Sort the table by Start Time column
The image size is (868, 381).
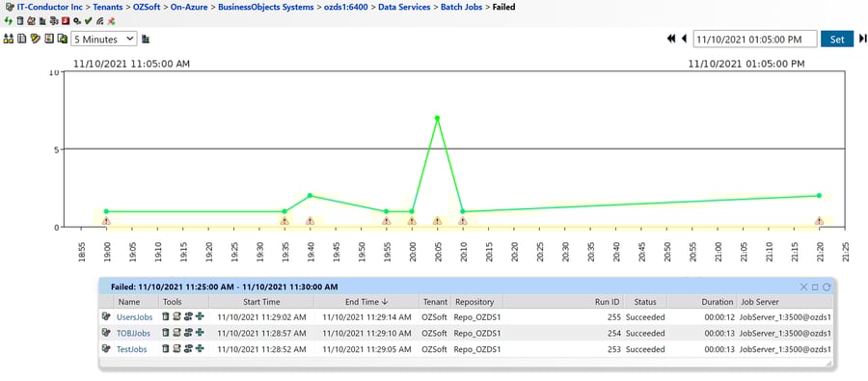[x=261, y=302]
